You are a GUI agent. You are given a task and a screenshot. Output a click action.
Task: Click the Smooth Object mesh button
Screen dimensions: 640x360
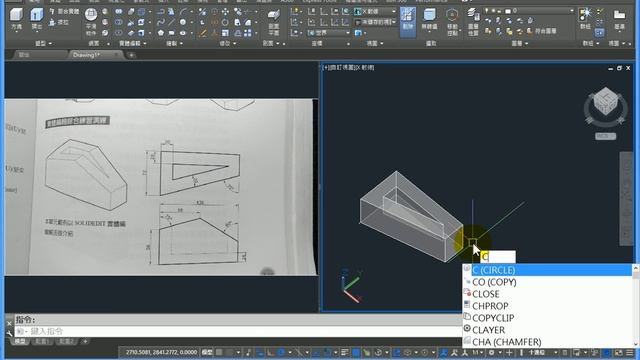[x=91, y=21]
